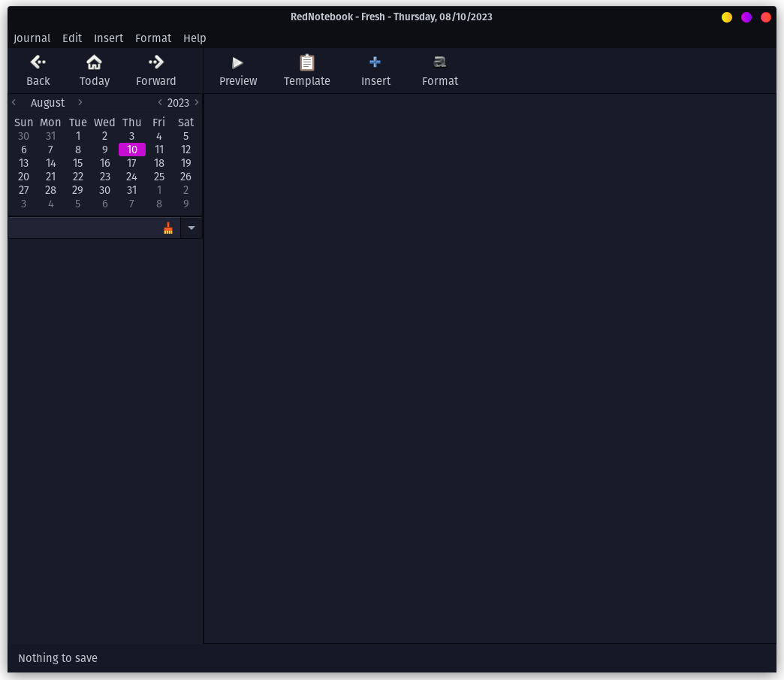784x680 pixels.
Task: Open the Preview mode icon
Action: point(238,62)
